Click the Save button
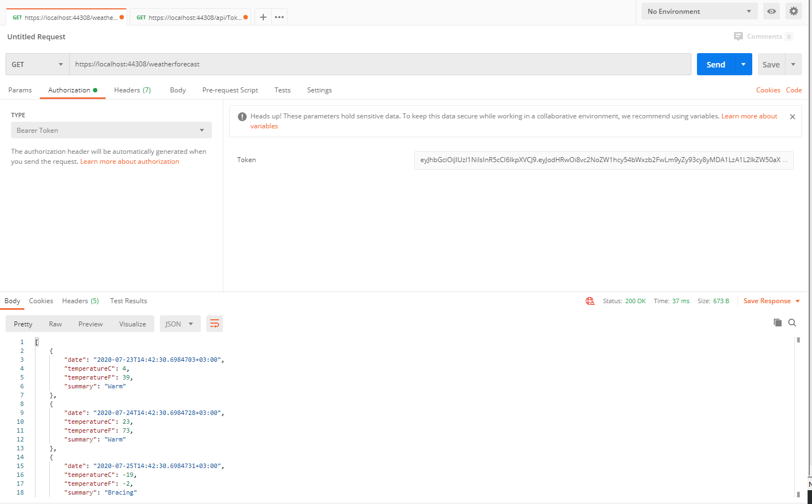Screen dimensions: 812x504 coord(771,64)
